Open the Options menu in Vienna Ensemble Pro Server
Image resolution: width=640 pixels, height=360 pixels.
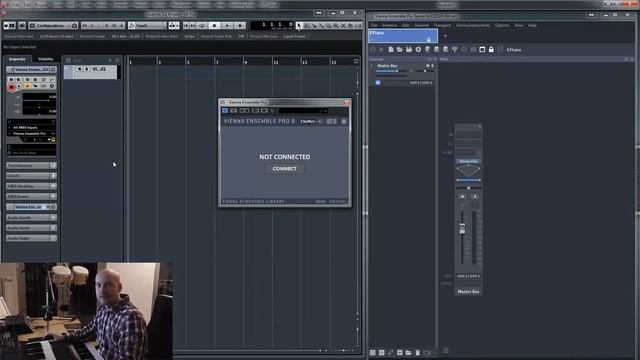pos(502,25)
